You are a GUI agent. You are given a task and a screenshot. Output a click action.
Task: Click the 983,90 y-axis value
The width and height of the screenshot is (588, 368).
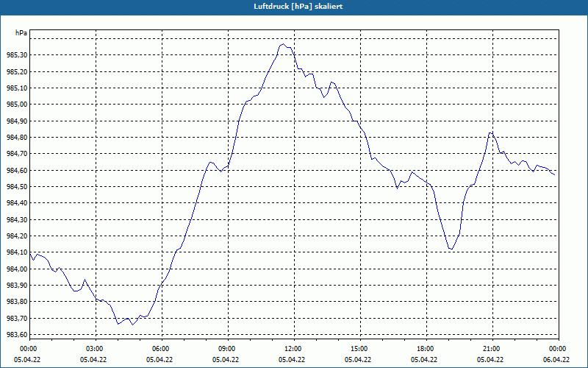pos(17,286)
